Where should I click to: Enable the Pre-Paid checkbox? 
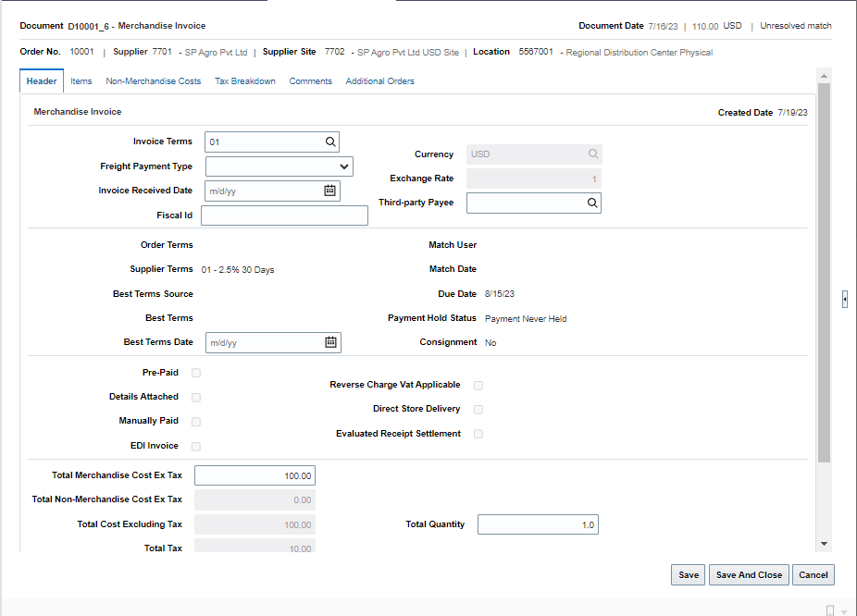[195, 372]
